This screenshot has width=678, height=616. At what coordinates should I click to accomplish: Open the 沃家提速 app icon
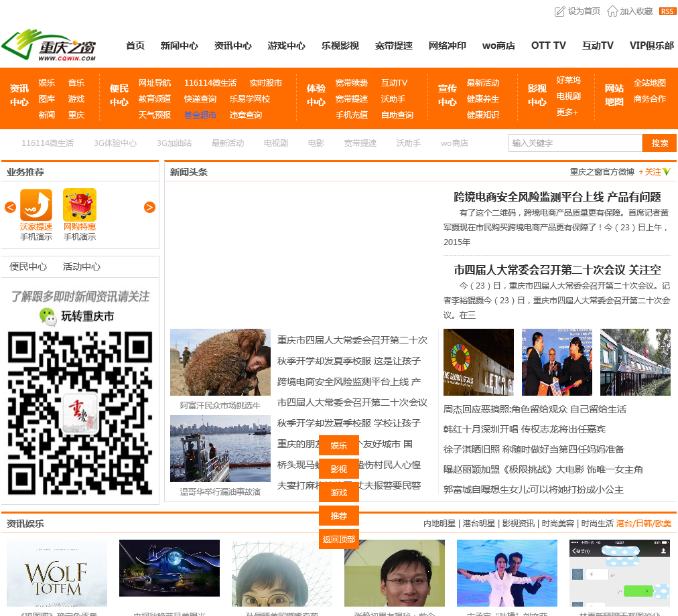(x=36, y=204)
